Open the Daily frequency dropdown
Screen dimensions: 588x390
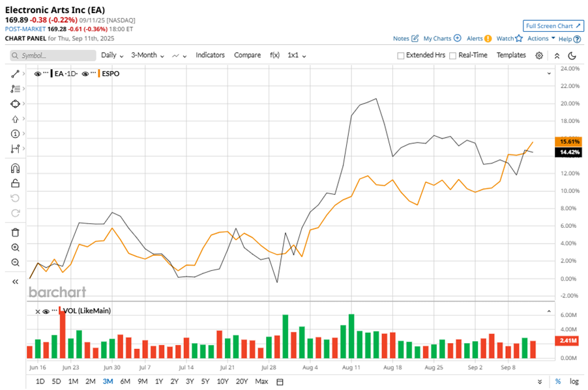[112, 55]
